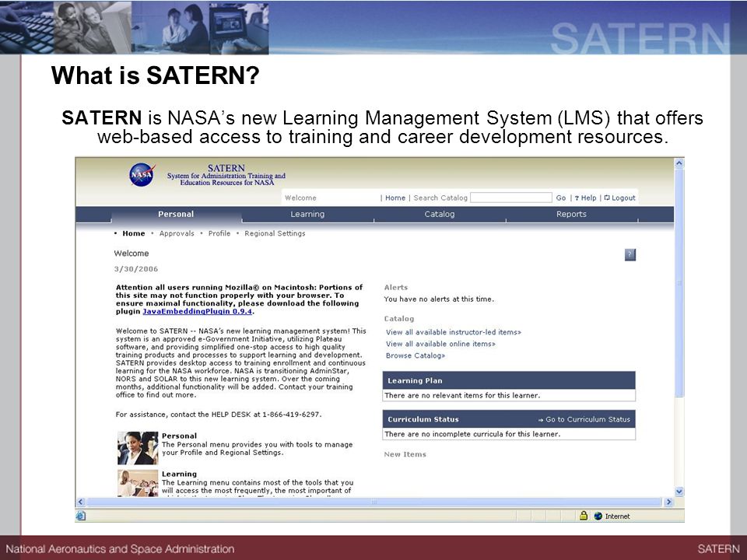The image size is (747, 560).
Task: Click the Personal section thumbnail image
Action: (x=138, y=448)
